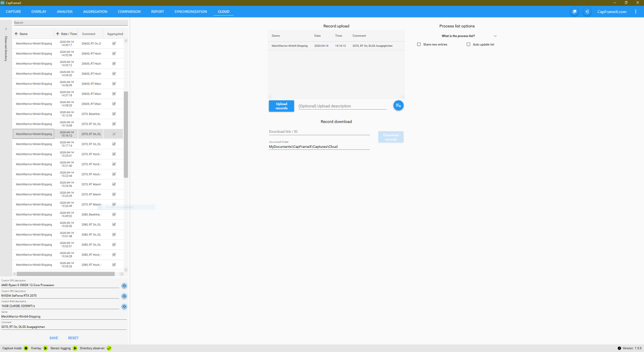Click the Custom CPU description field

point(60,285)
